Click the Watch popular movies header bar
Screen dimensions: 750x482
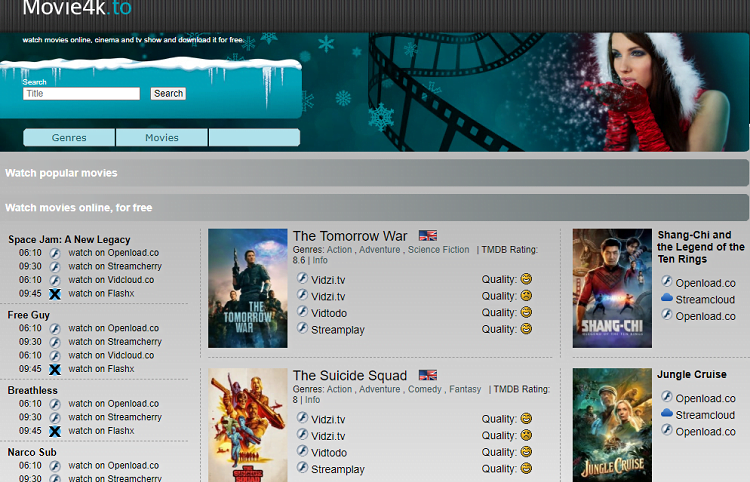[375, 173]
